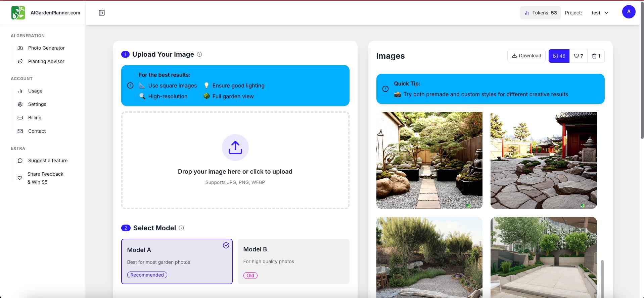
Task: Open the Billing page
Action: point(35,118)
